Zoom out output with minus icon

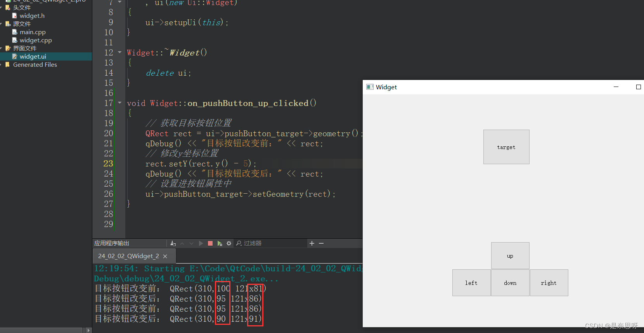[321, 243]
